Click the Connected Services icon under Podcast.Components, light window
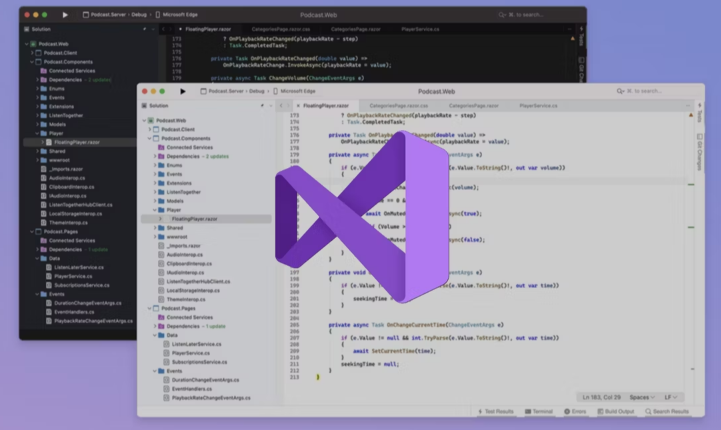The width and height of the screenshot is (721, 430). [x=161, y=148]
